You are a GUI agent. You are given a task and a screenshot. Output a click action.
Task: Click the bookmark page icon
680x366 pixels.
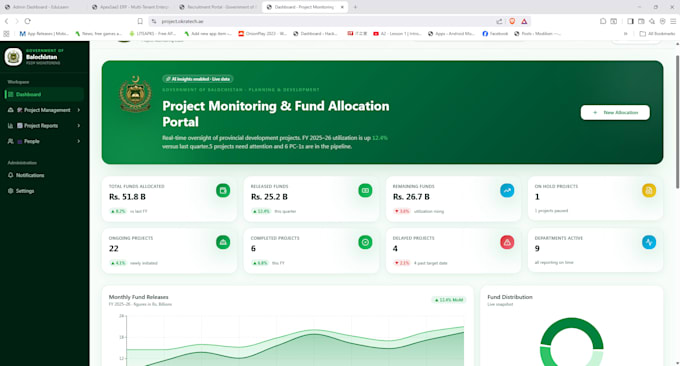coord(140,21)
